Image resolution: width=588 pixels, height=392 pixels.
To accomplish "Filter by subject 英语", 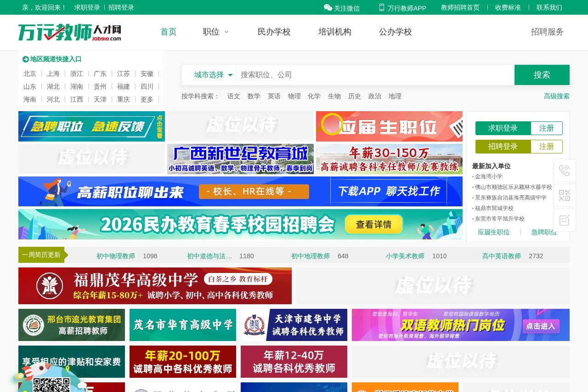I will point(274,96).
